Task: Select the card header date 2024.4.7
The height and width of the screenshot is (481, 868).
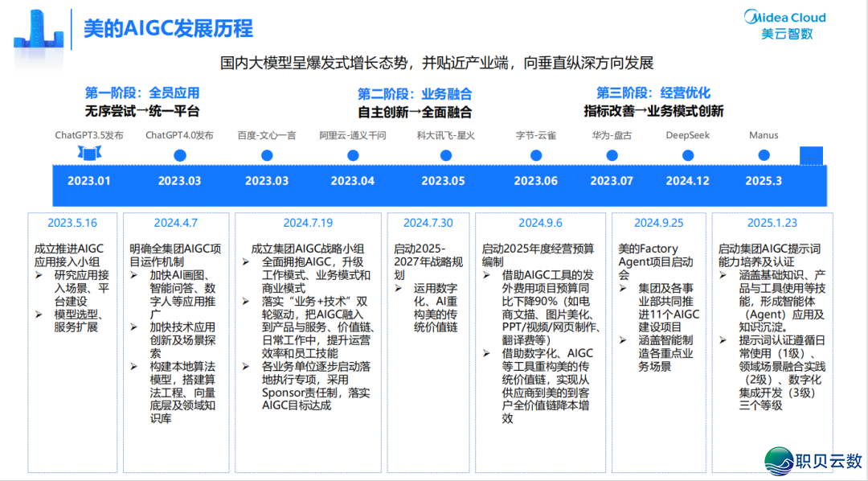Action: click(x=176, y=224)
